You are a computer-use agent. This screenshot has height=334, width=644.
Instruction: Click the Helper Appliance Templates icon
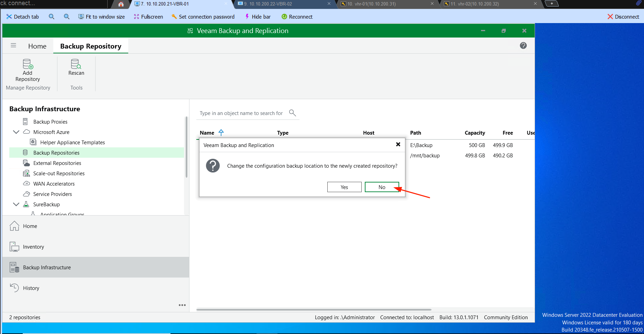tap(33, 142)
